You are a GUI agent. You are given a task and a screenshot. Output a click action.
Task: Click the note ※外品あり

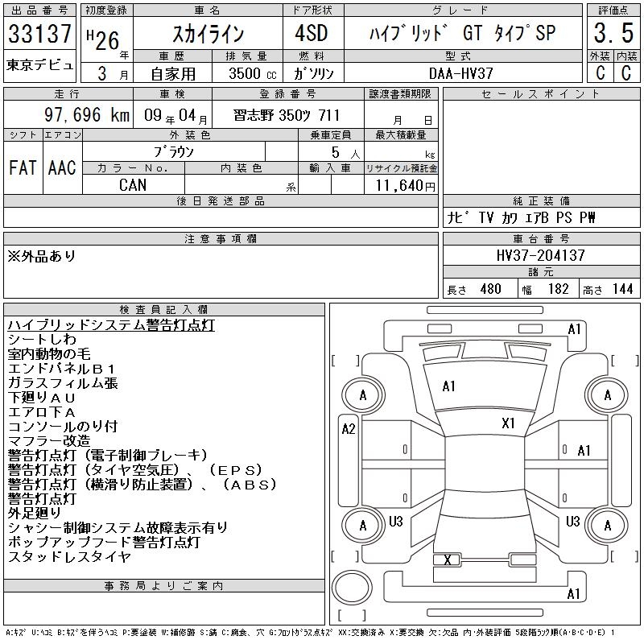pyautogui.click(x=42, y=256)
